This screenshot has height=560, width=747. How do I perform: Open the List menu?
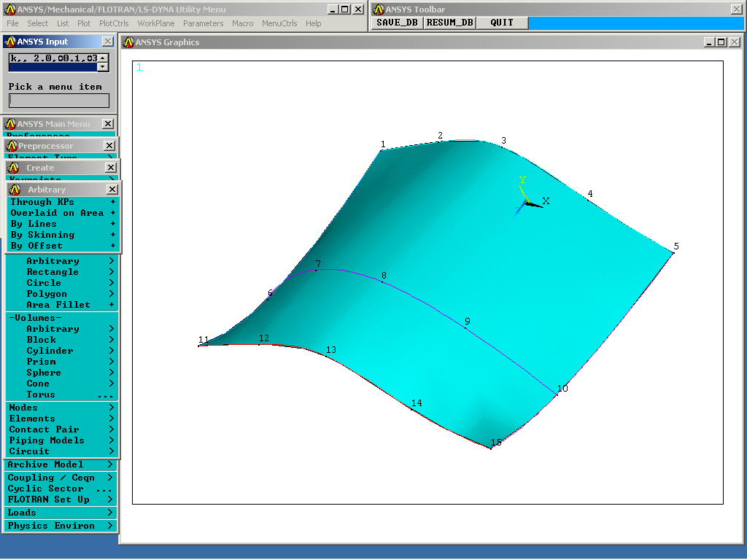(63, 23)
